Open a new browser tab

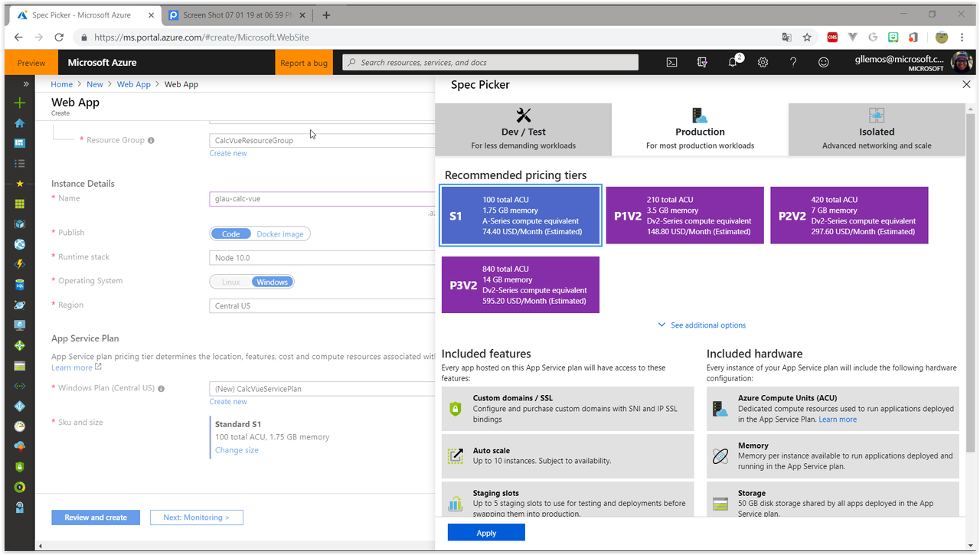[x=326, y=15]
